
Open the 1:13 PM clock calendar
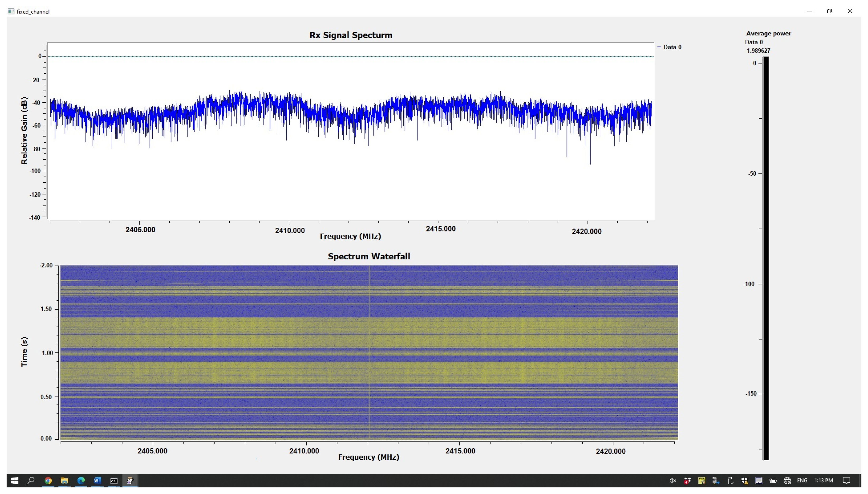824,481
